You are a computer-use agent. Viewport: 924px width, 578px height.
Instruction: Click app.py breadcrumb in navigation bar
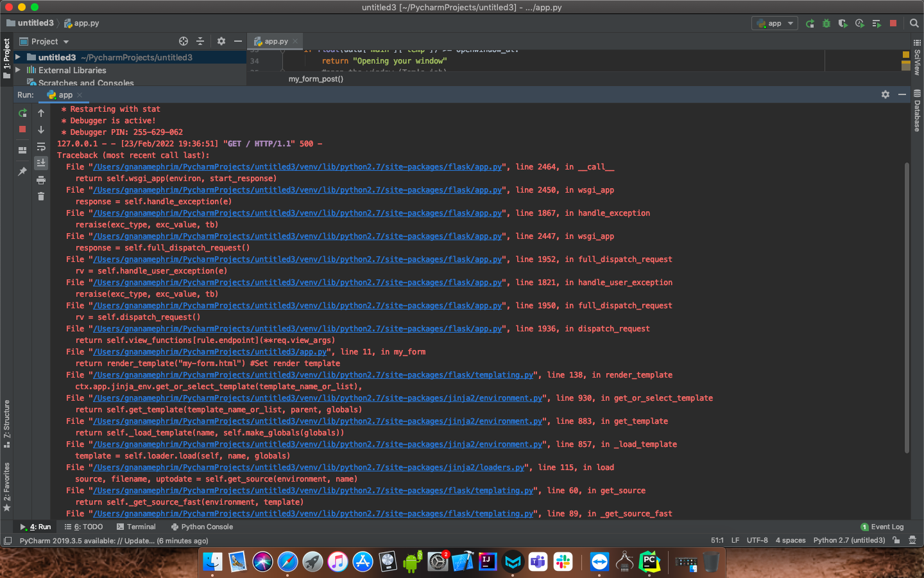pyautogui.click(x=81, y=23)
